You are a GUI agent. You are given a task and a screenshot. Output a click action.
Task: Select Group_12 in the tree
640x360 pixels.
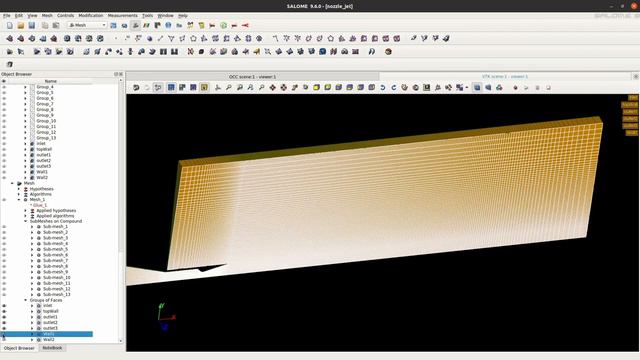click(x=46, y=132)
